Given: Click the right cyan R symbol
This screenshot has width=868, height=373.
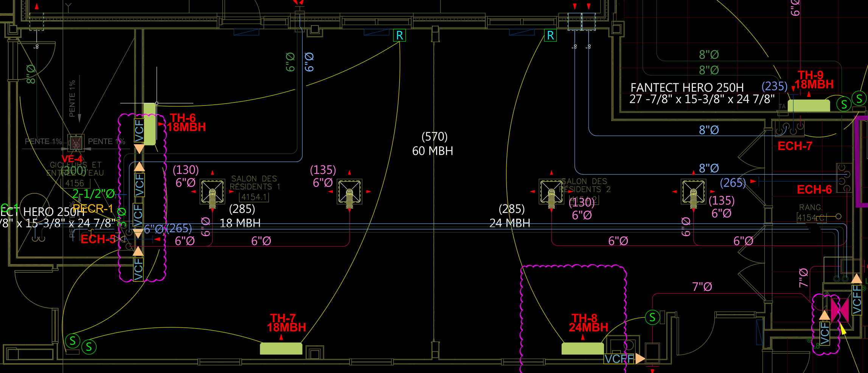Looking at the screenshot, I should (x=550, y=36).
